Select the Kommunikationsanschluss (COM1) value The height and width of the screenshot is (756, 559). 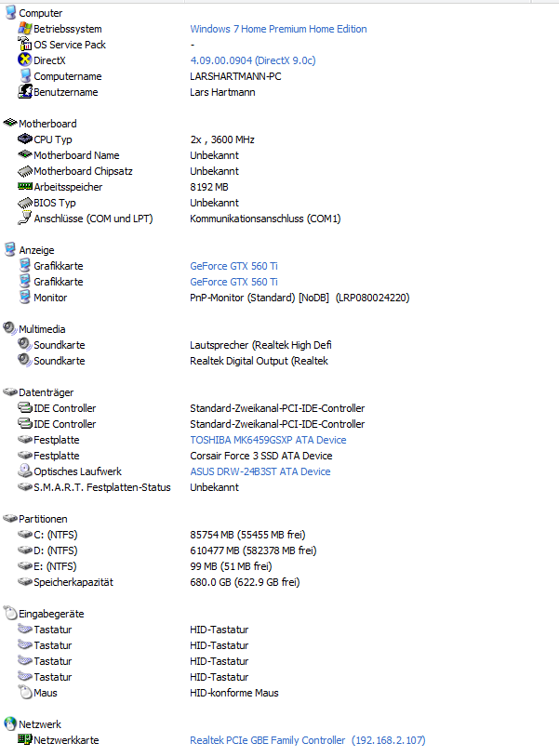click(265, 219)
